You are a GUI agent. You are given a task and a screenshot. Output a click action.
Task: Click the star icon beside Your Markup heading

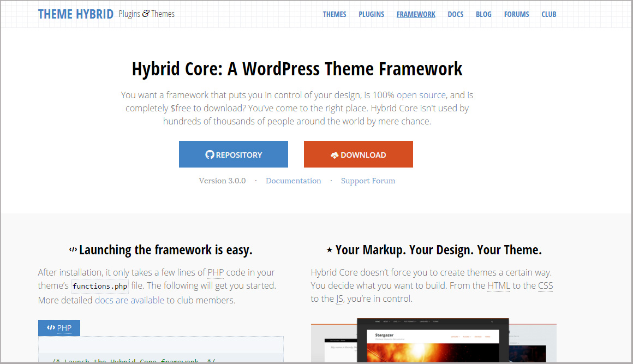point(330,250)
